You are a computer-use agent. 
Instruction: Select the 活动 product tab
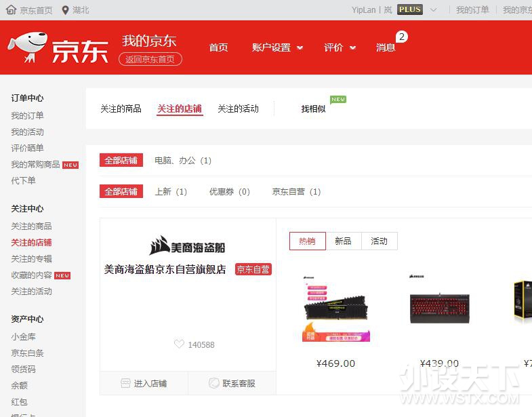tap(380, 241)
